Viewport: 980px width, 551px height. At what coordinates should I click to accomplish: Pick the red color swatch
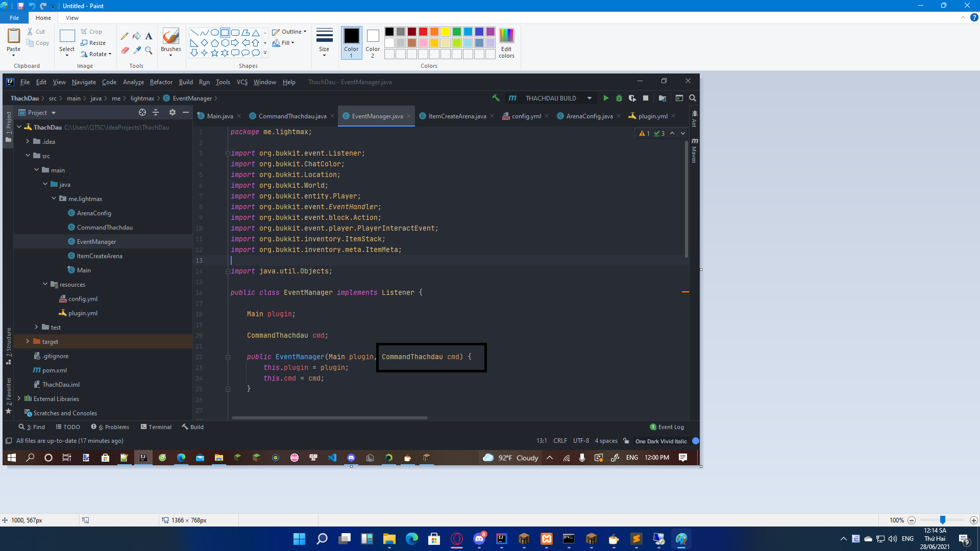[x=423, y=32]
